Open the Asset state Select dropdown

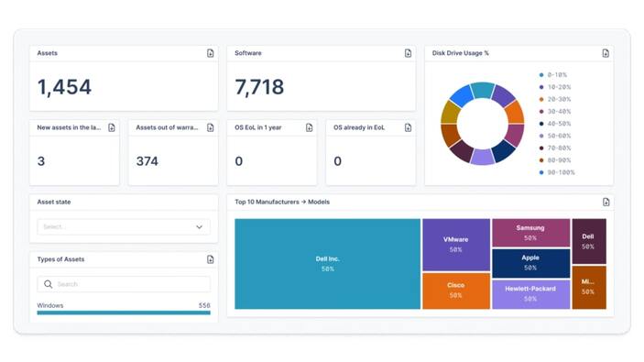[x=124, y=226]
